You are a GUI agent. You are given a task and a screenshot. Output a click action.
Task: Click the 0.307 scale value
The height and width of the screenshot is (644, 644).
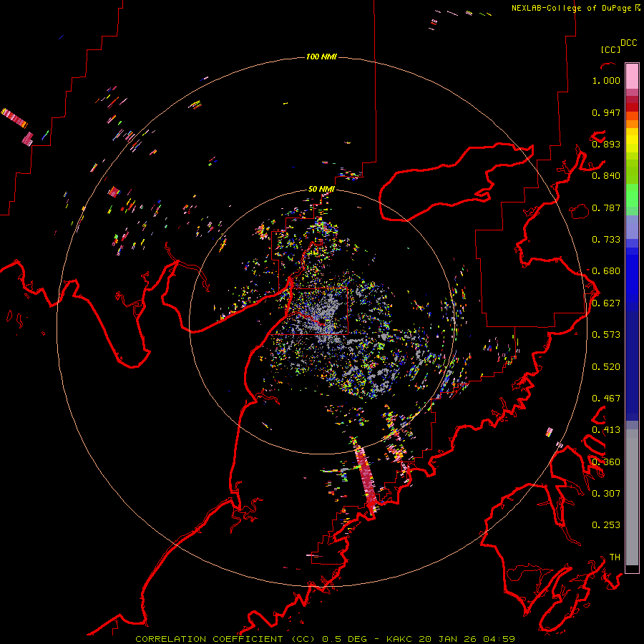pyautogui.click(x=606, y=493)
